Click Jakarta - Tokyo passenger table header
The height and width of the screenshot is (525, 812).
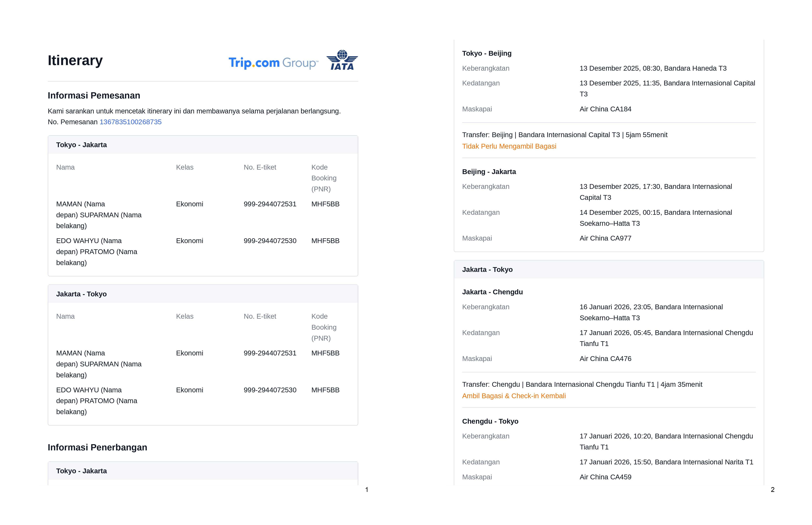(x=82, y=294)
